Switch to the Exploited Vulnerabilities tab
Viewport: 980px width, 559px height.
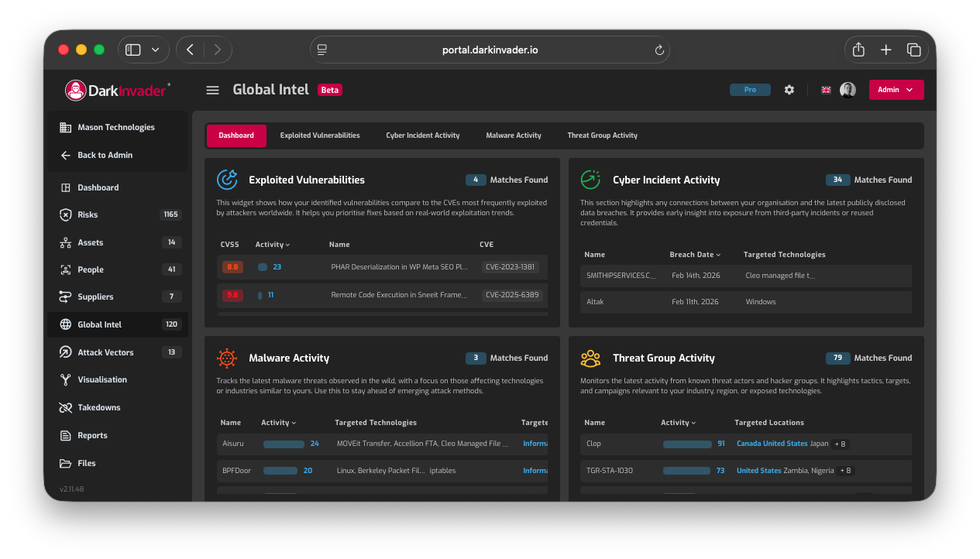(320, 135)
